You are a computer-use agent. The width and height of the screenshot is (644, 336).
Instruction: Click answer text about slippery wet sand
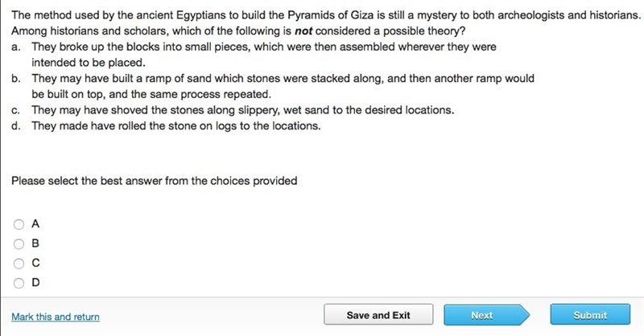coord(243,110)
